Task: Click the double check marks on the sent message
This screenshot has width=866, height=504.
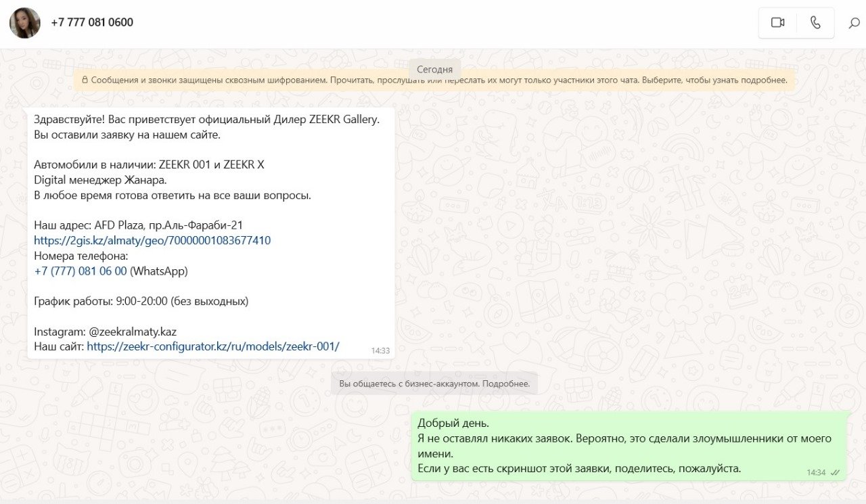Action: click(835, 473)
